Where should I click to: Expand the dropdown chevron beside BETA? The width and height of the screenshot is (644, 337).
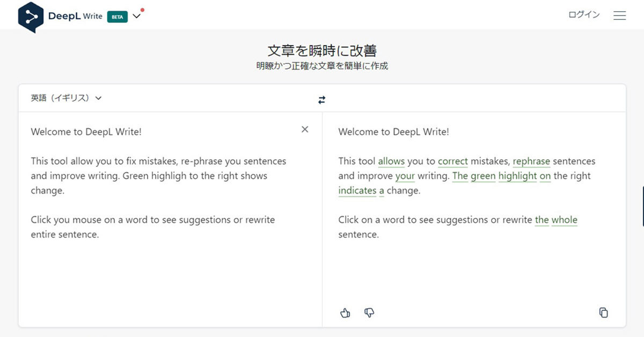[136, 16]
